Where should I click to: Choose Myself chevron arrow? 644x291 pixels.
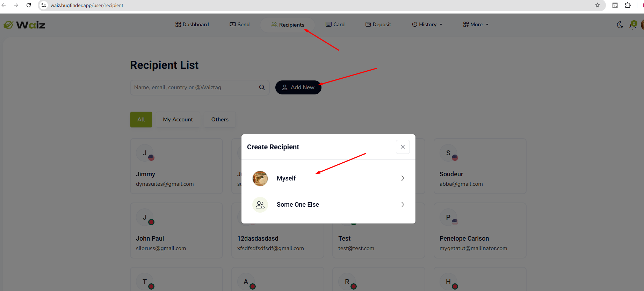(x=403, y=178)
